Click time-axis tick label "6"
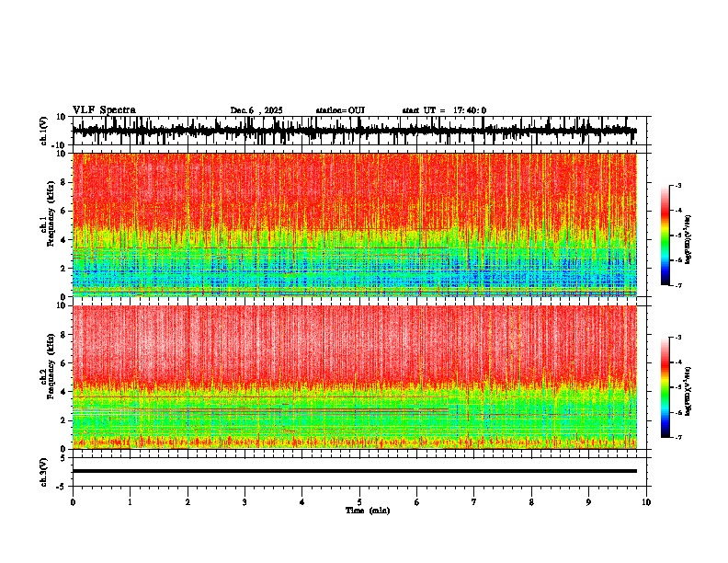Viewport: 728px width, 563px height. (x=417, y=502)
